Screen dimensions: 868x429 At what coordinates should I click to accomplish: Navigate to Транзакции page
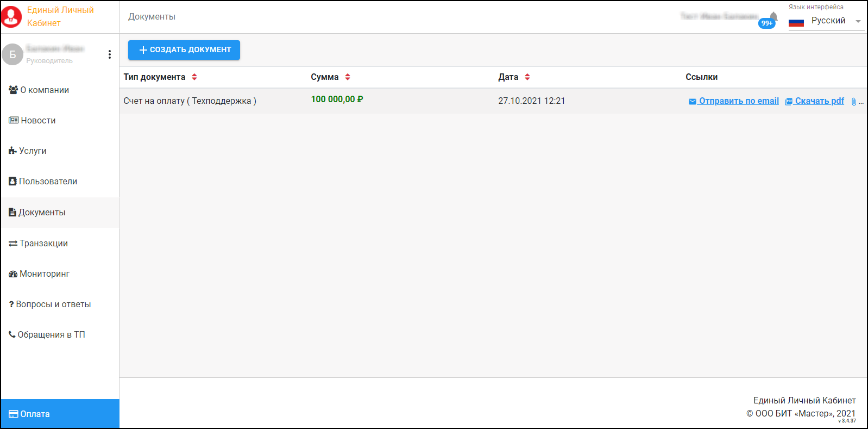(39, 244)
